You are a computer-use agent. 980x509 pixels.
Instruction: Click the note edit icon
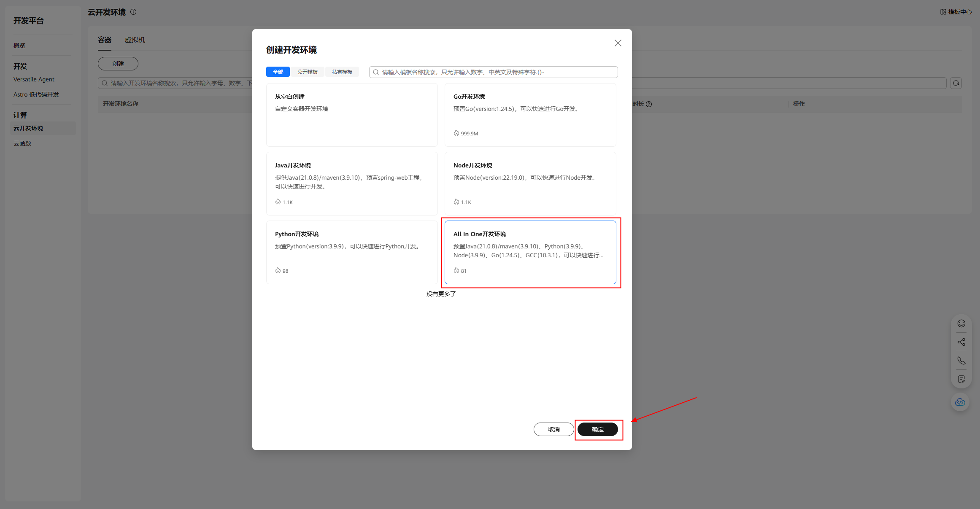tap(961, 379)
